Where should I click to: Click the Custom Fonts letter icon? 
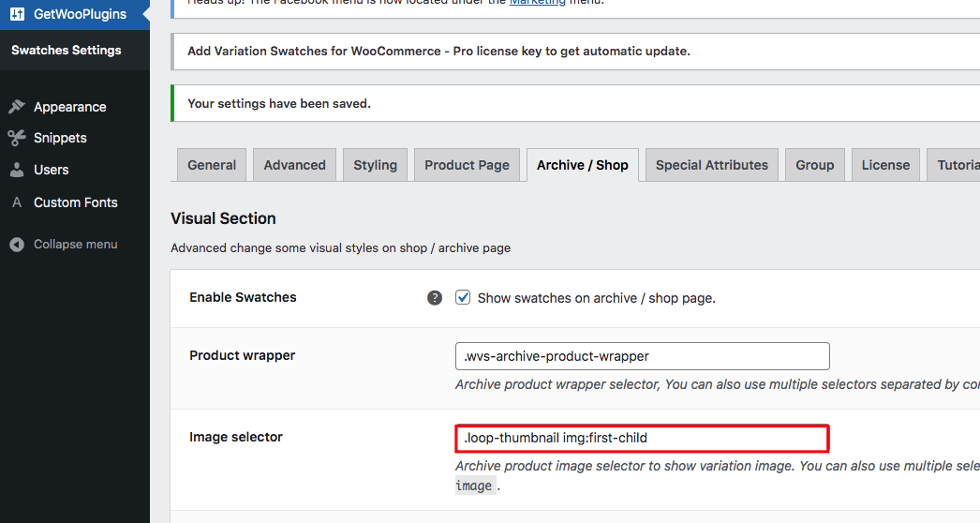tap(17, 202)
